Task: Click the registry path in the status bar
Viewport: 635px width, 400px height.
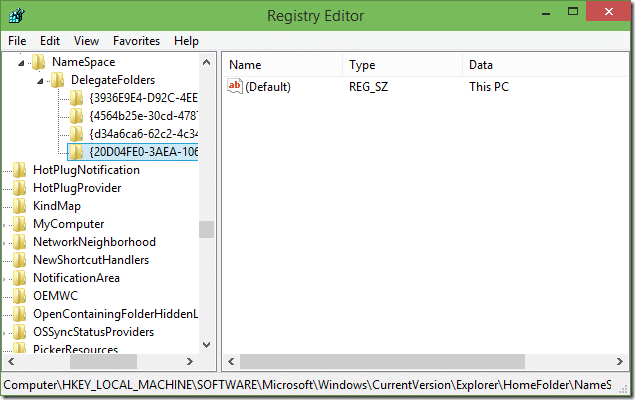Action: tap(307, 385)
